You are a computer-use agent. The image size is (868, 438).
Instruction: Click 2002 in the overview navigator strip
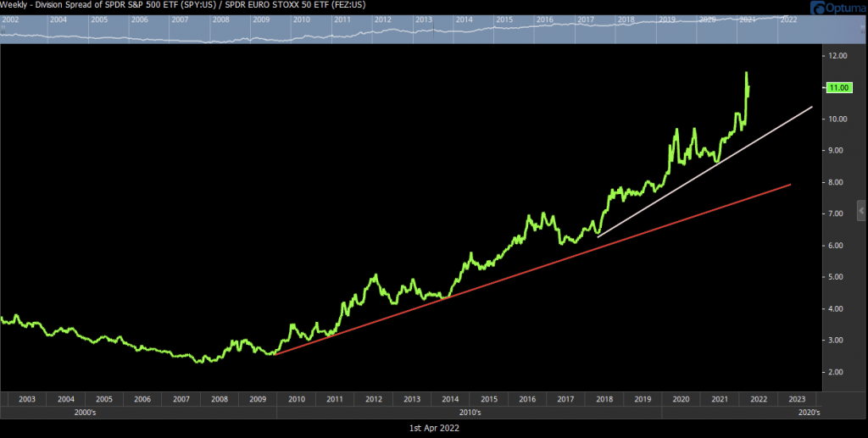point(12,19)
